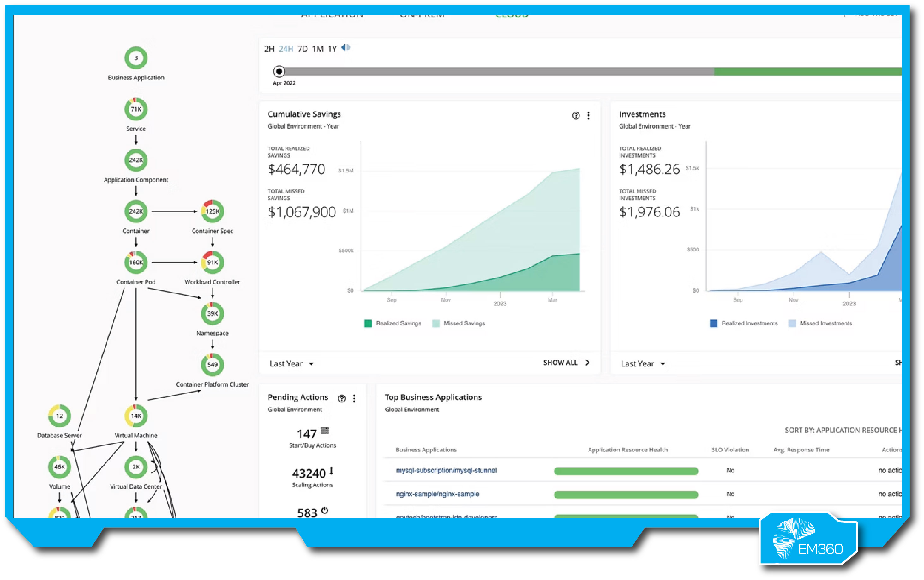Open the mysql-subscription/mysql-stunnel application link
924x580 pixels.
446,470
